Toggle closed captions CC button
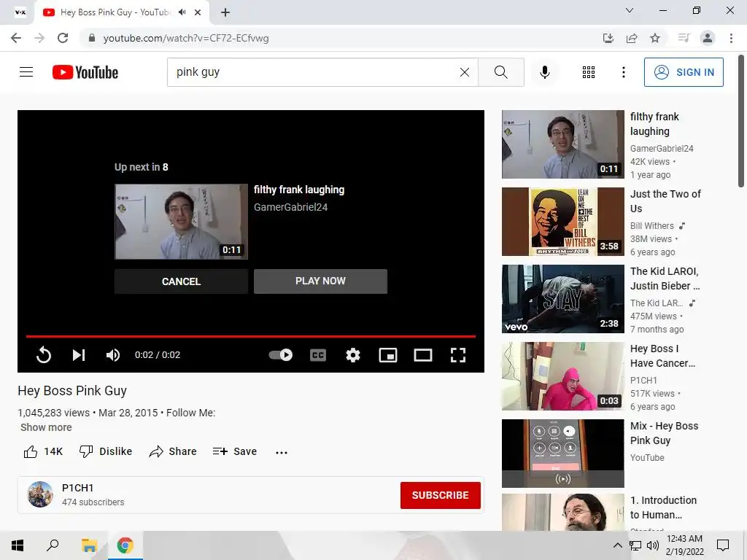 click(318, 355)
